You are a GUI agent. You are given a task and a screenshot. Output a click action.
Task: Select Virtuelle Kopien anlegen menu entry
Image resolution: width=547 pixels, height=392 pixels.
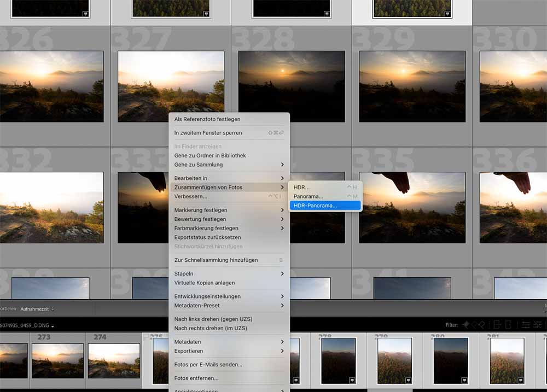205,283
